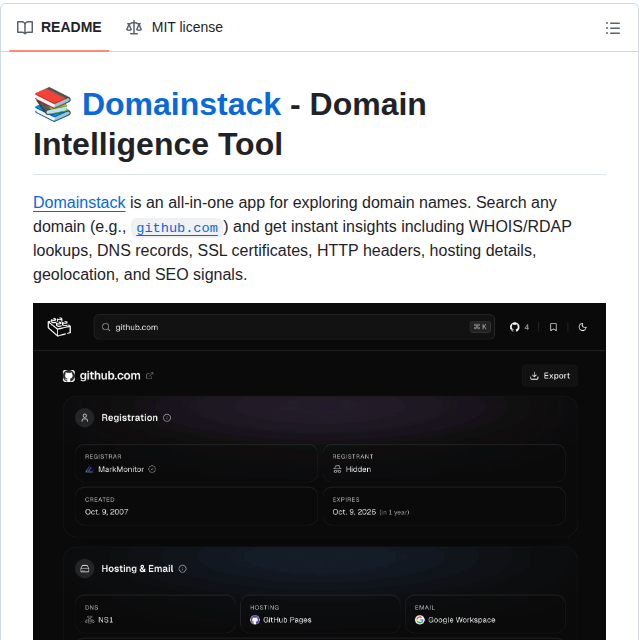The width and height of the screenshot is (639, 640).
Task: Switch to the README tab
Action: pyautogui.click(x=59, y=27)
